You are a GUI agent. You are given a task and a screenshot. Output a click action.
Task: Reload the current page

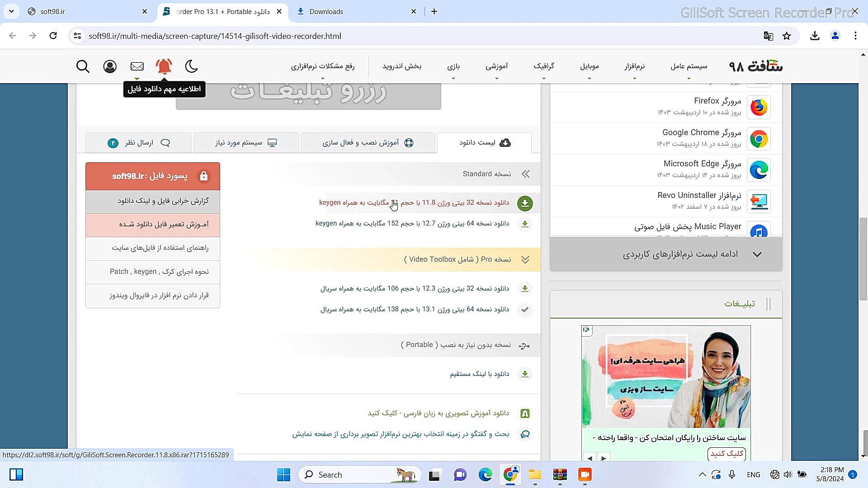pos(53,36)
